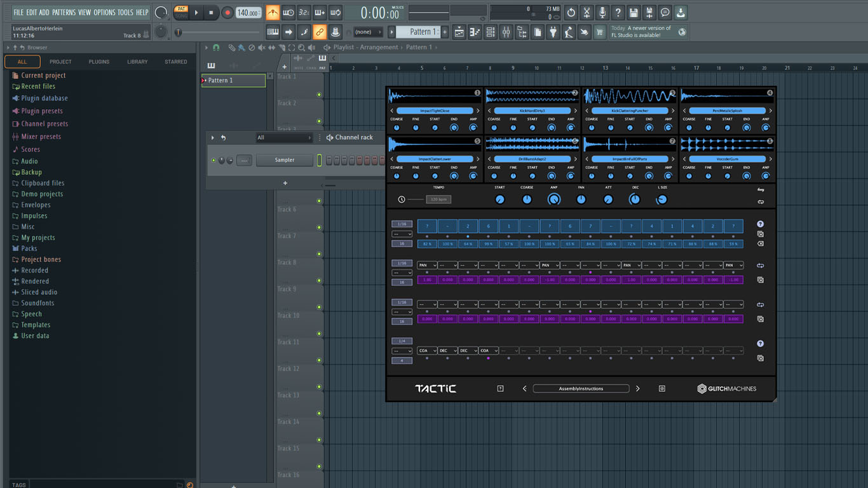The width and height of the screenshot is (868, 488).
Task: Open the FILE menu
Action: pyautogui.click(x=18, y=12)
